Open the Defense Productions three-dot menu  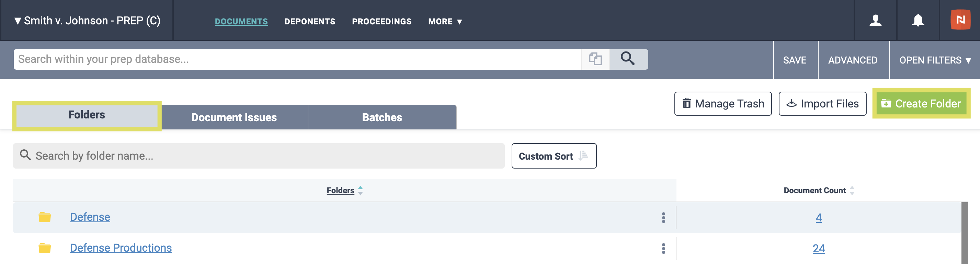[663, 249]
